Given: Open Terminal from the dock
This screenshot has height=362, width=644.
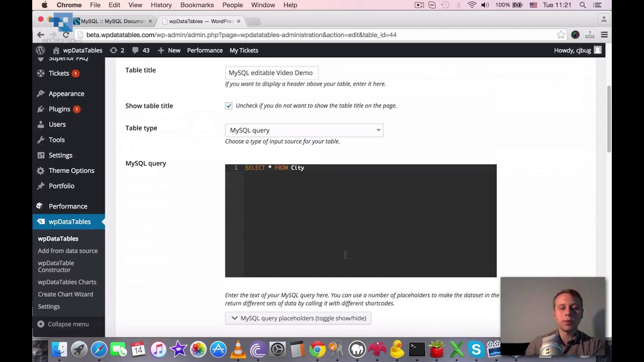Looking at the screenshot, I should coord(417,349).
